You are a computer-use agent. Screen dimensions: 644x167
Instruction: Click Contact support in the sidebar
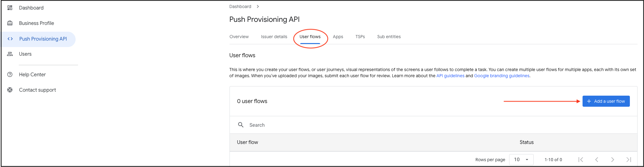pos(37,90)
